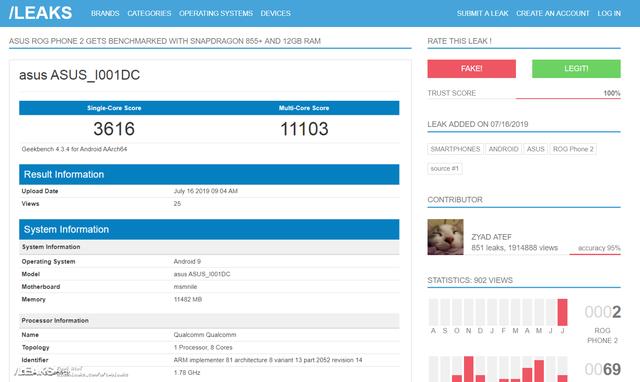Select Motherboard value msmnile
640x382 pixels.
click(185, 287)
